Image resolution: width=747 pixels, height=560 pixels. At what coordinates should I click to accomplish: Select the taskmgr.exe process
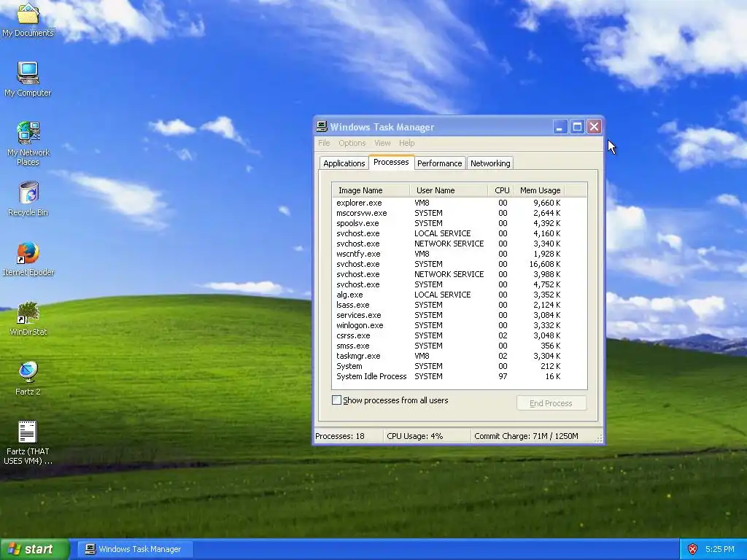click(460, 356)
